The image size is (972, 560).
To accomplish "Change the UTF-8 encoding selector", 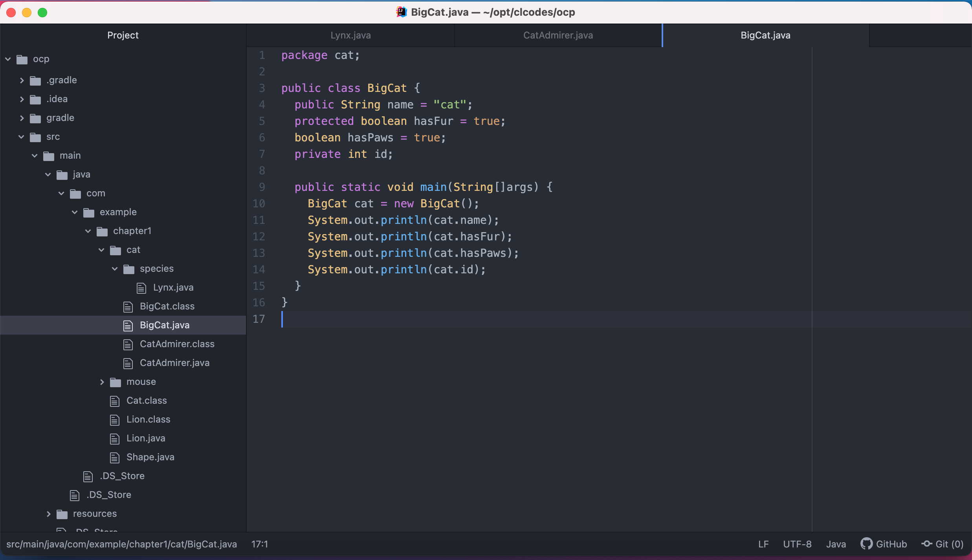I will [x=797, y=544].
